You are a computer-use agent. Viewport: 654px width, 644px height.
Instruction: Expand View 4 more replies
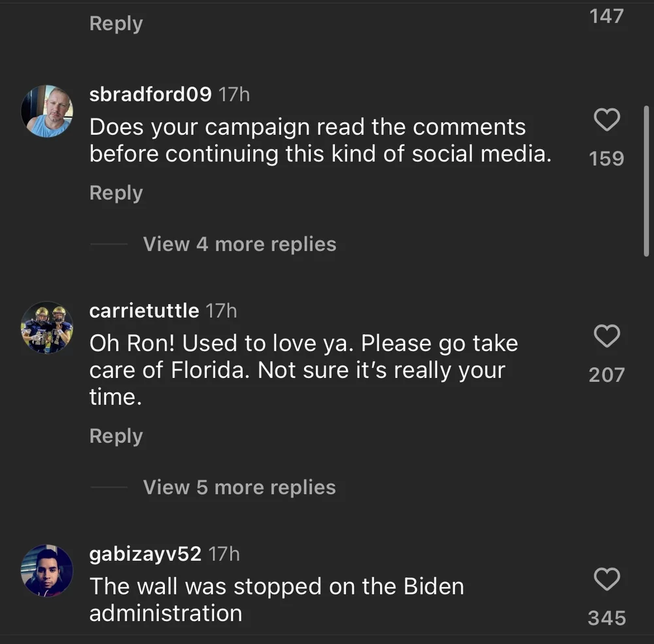tap(239, 245)
